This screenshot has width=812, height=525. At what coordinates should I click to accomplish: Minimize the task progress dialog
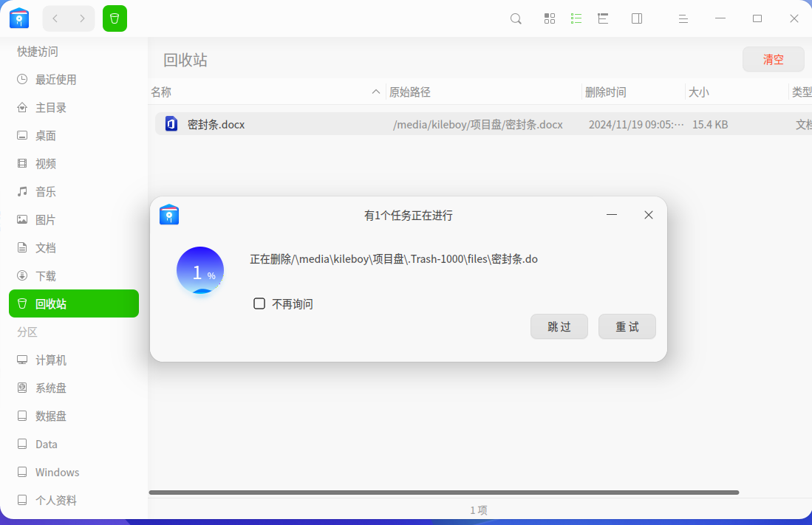point(612,215)
